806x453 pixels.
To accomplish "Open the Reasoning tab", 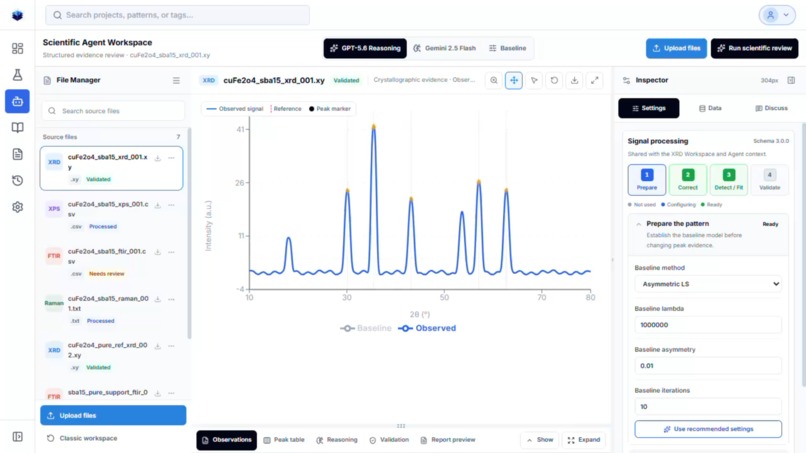I will (x=337, y=440).
